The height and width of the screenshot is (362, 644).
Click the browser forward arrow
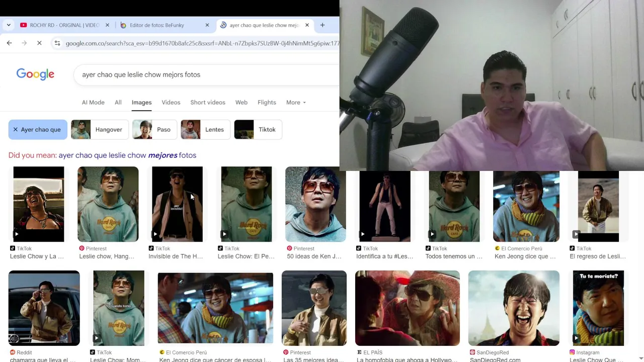(24, 43)
